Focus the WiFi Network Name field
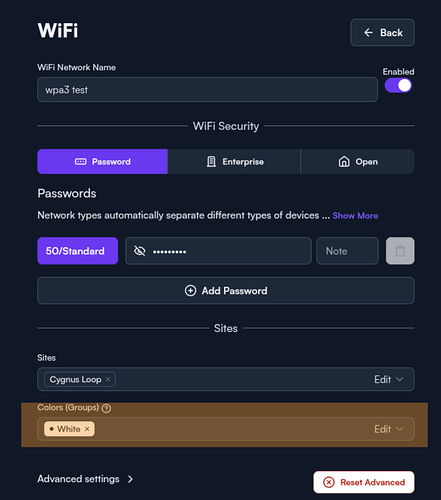 (x=207, y=90)
